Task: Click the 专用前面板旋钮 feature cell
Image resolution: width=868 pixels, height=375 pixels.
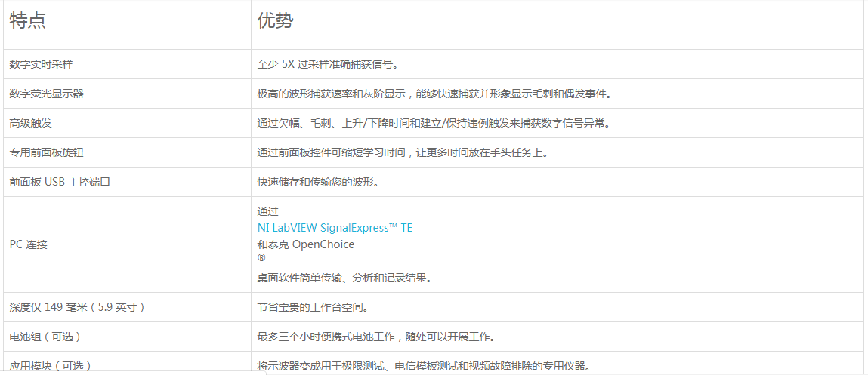Action: coord(128,152)
